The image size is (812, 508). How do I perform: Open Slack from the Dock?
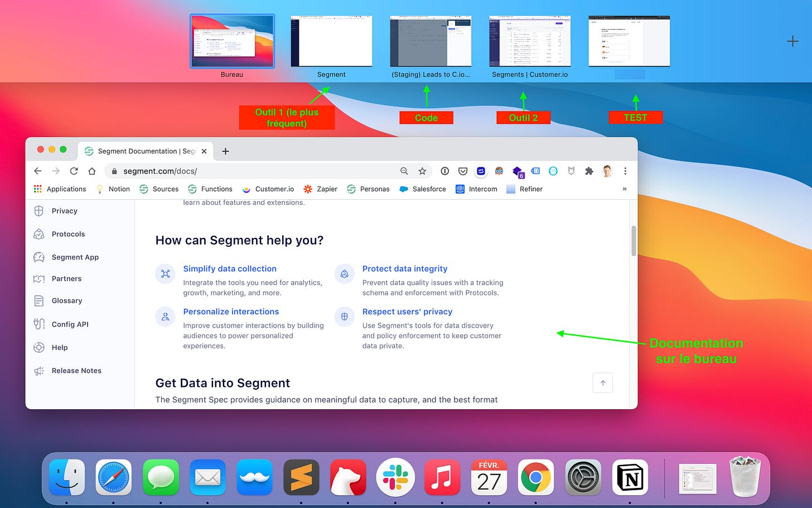tap(395, 477)
